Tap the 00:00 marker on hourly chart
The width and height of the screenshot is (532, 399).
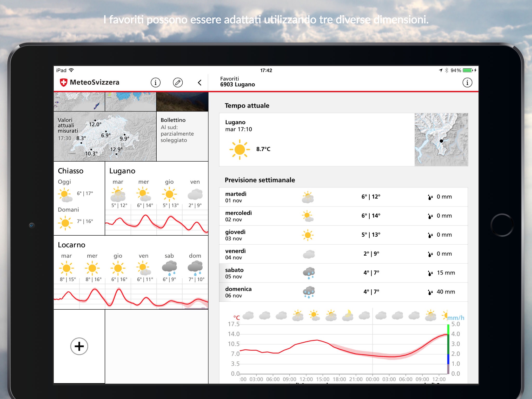(372, 379)
